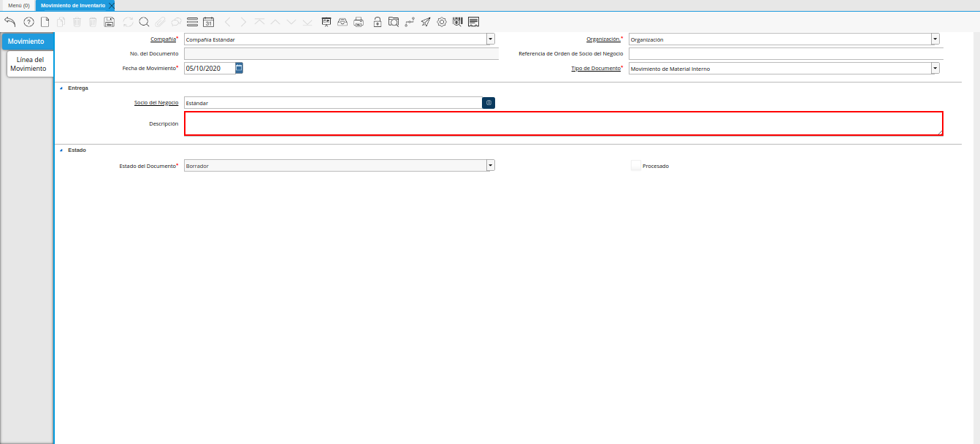
Task: Click the No. del Documento field
Action: [341, 53]
